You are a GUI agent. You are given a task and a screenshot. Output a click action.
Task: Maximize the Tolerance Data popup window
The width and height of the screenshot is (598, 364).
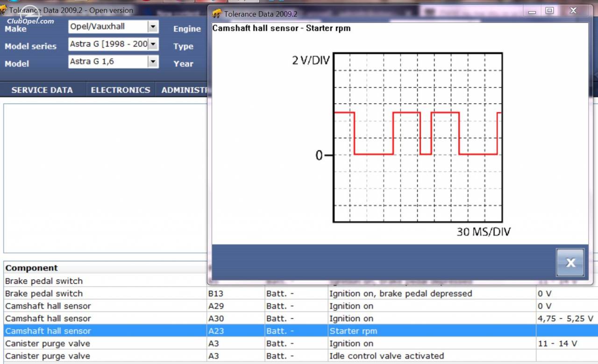tap(549, 11)
